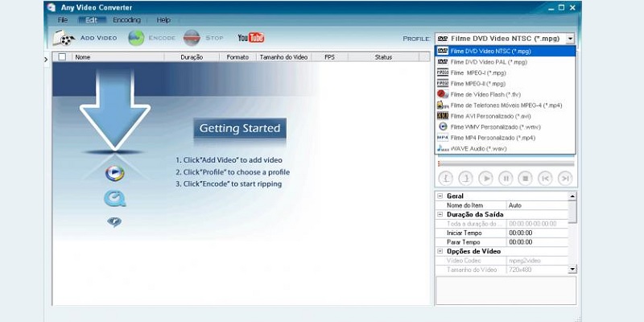
Task: Toggle the select-all checkbox beside Nome
Action: [x=62, y=57]
